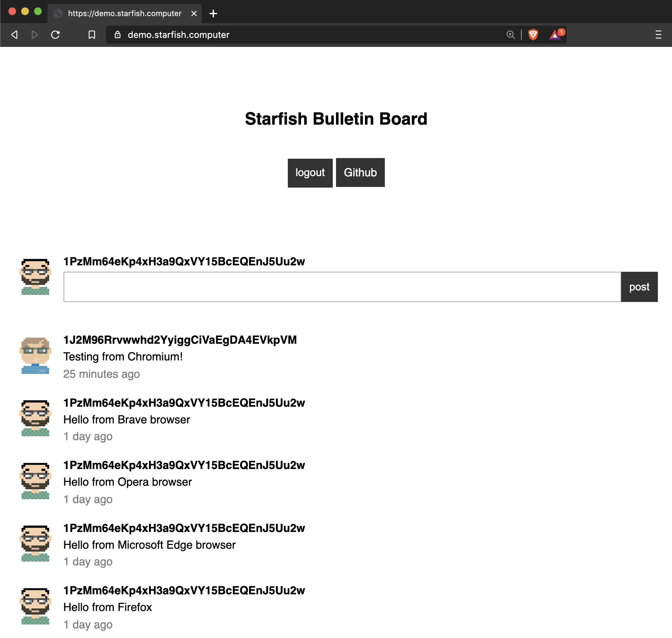Focus the new message text field
The height and width of the screenshot is (638, 672).
tap(342, 287)
